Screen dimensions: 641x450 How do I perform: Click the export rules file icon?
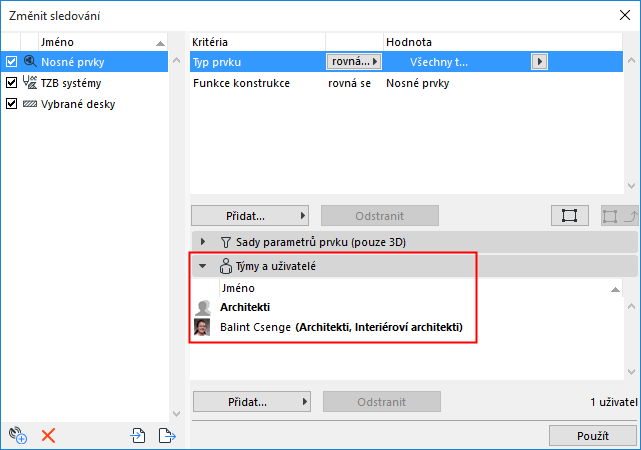[x=166, y=435]
